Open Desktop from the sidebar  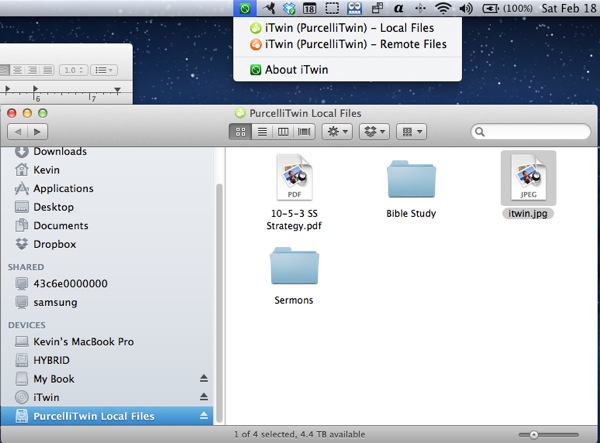[x=107, y=207]
